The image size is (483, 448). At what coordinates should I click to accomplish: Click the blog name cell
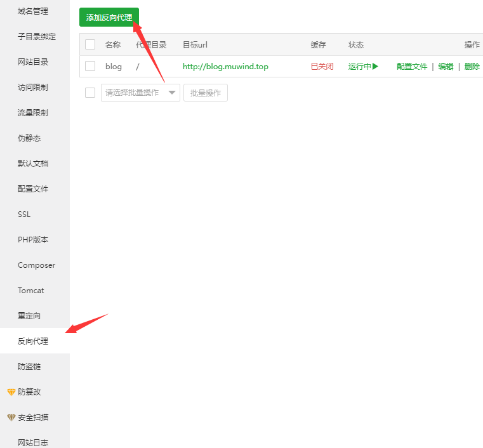pos(114,67)
